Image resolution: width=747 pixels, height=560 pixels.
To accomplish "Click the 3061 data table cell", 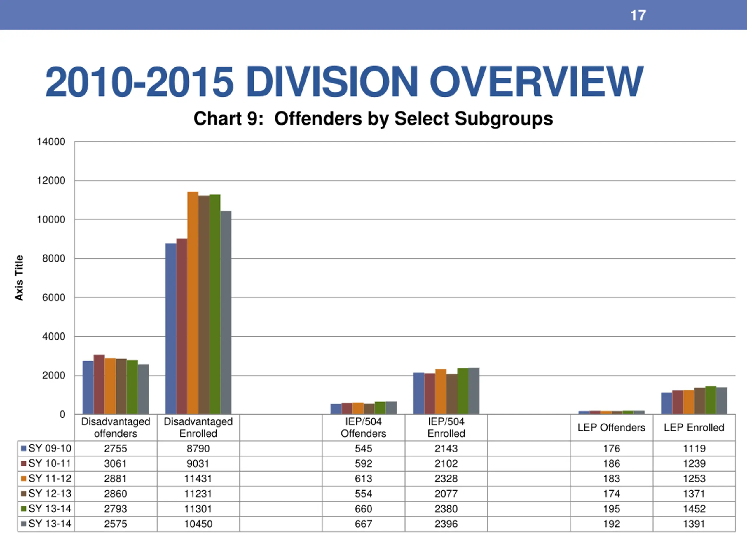I will click(x=116, y=463).
